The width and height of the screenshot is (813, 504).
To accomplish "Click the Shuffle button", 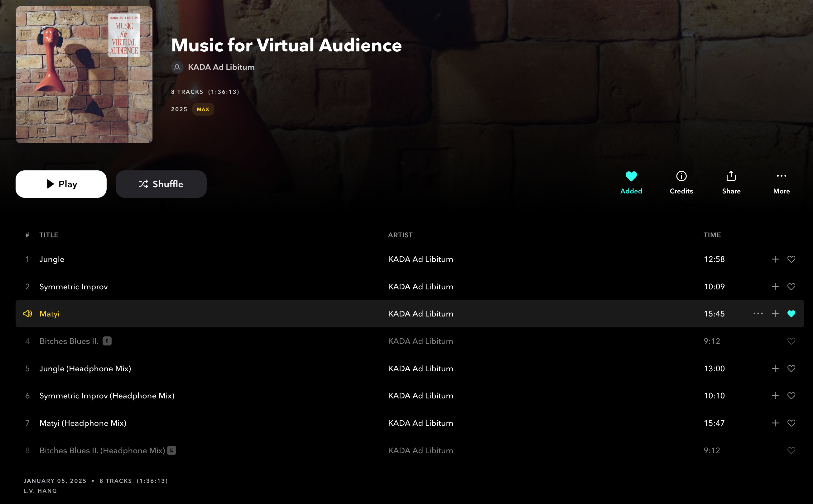I will click(x=161, y=184).
